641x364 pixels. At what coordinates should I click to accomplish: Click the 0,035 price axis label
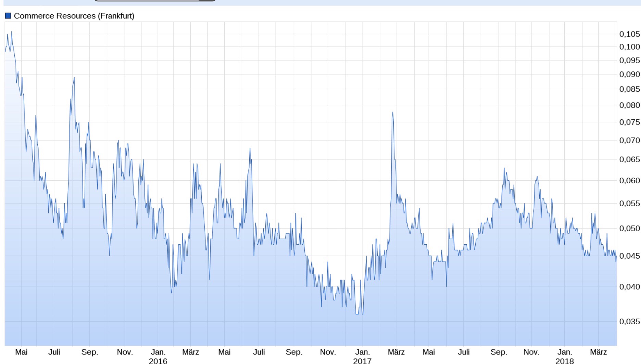629,321
